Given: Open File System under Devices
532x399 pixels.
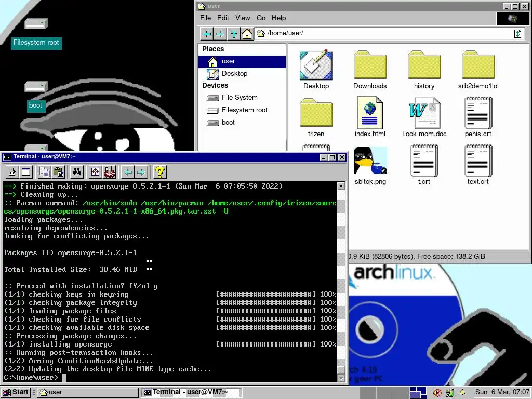Looking at the screenshot, I should pyautogui.click(x=242, y=98).
